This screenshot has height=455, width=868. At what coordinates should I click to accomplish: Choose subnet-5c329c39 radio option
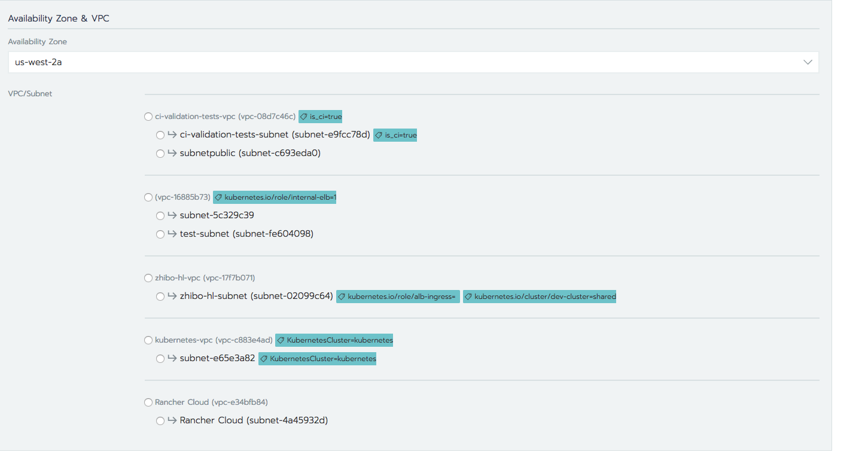(160, 216)
